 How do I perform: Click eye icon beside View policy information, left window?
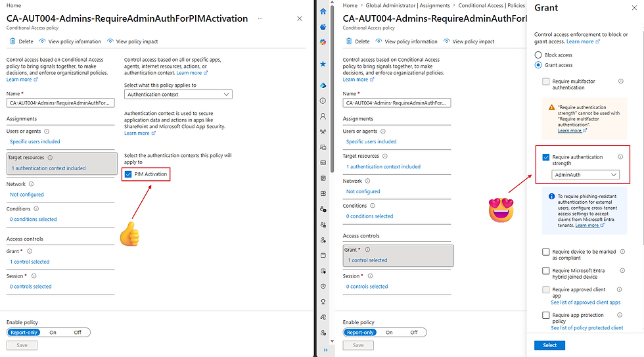click(42, 41)
